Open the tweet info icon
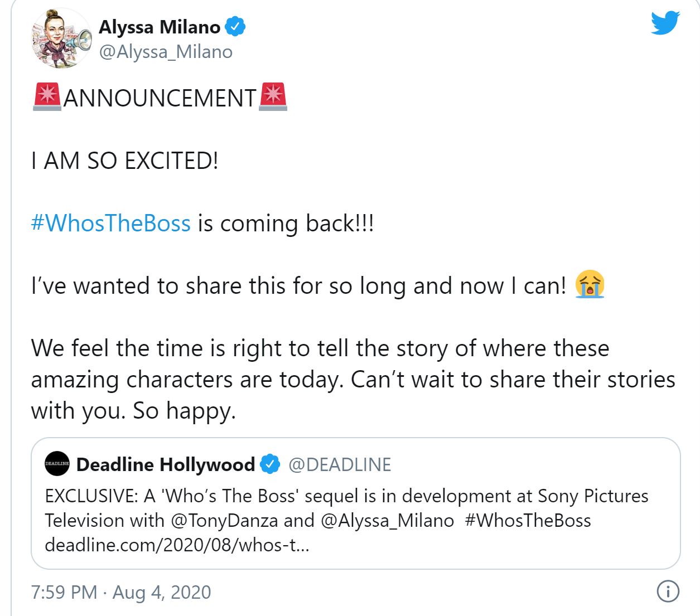The image size is (700, 616). tap(668, 591)
